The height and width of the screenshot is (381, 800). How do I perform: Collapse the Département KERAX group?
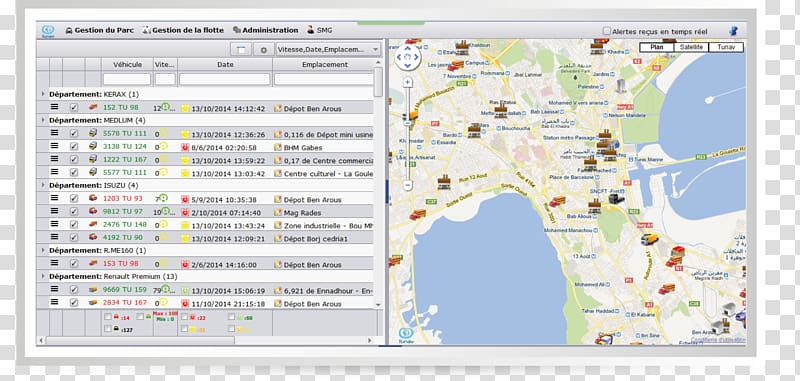pos(43,94)
